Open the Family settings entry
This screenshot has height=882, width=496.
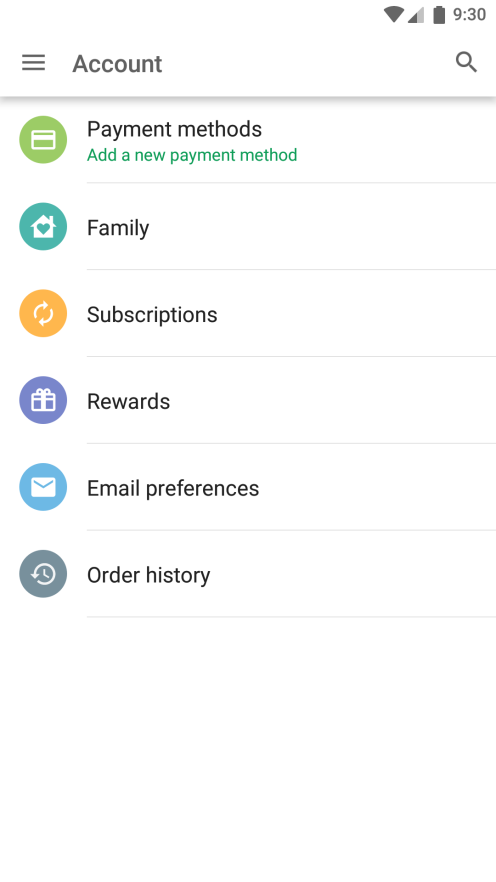click(x=248, y=227)
